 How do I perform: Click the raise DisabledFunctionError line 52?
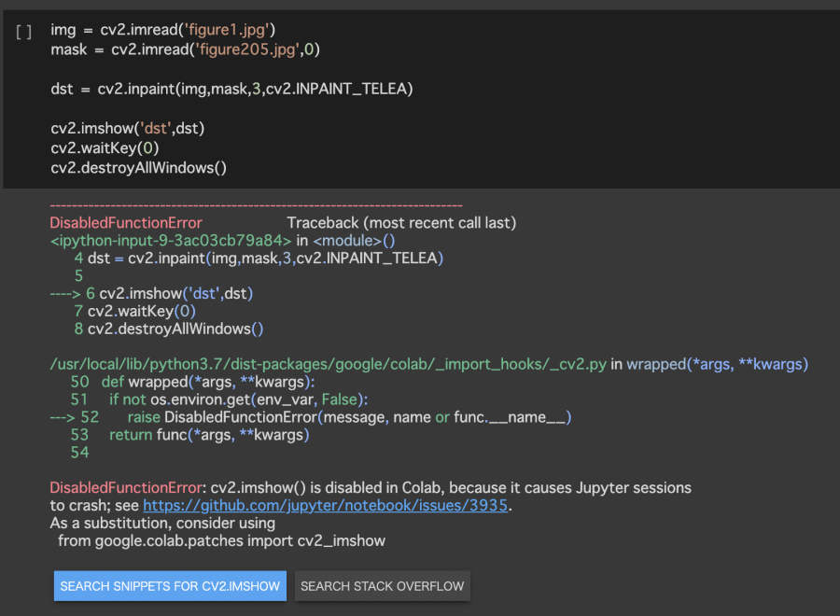click(348, 417)
